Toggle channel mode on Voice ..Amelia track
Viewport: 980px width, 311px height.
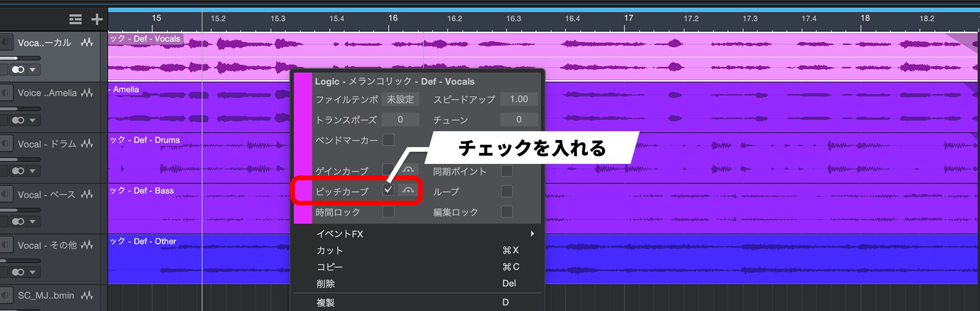click(18, 120)
